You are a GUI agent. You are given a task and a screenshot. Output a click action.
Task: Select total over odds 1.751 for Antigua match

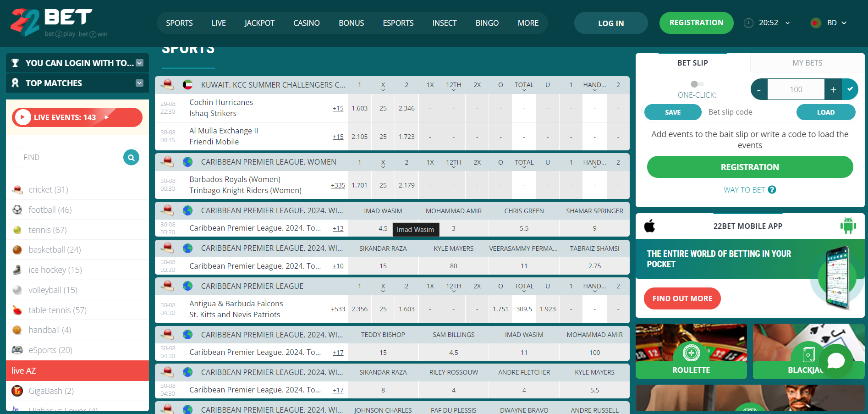pos(500,309)
